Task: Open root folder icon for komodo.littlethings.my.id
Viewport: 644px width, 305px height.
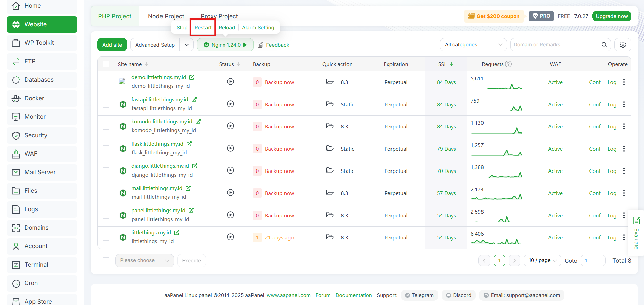Action: 330,126
